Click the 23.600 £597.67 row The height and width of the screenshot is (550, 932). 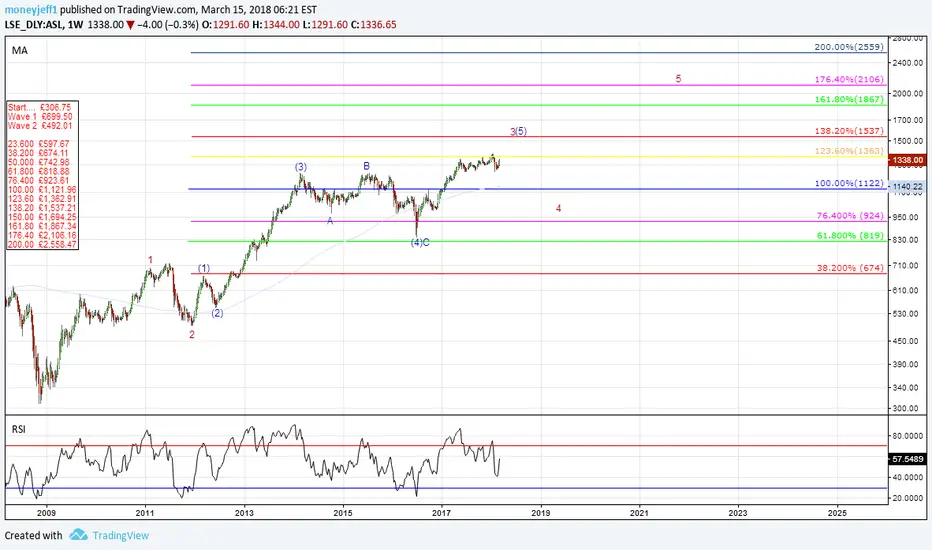[x=39, y=144]
